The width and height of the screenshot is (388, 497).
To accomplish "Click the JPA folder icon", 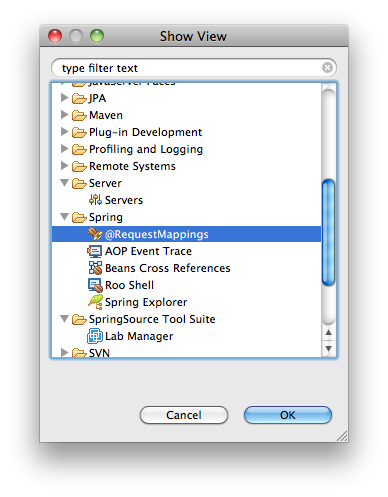I will pos(79,98).
